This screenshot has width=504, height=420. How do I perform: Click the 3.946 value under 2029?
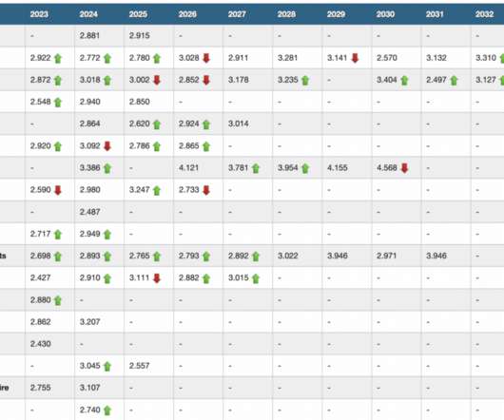tap(338, 256)
